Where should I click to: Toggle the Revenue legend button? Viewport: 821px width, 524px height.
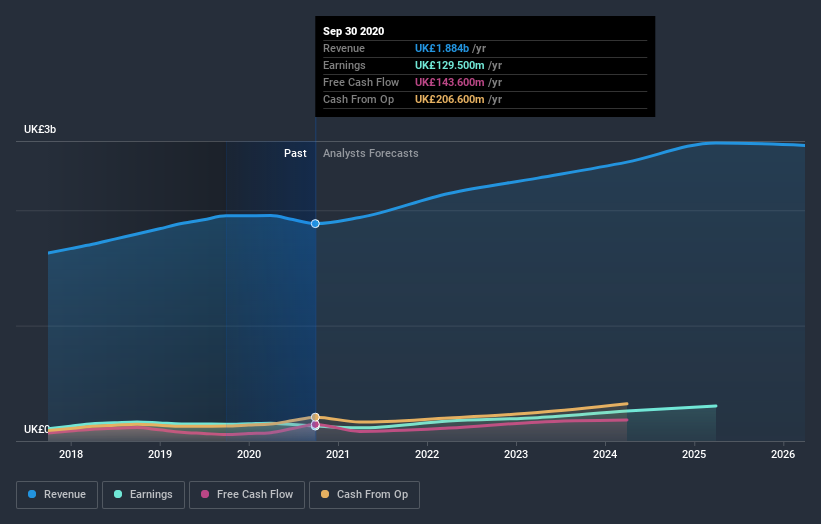point(57,495)
